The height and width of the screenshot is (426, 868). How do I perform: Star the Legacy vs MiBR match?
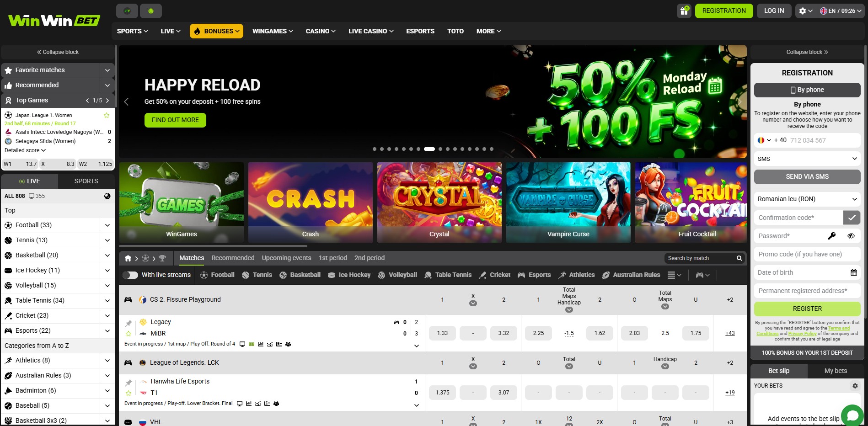click(x=129, y=334)
